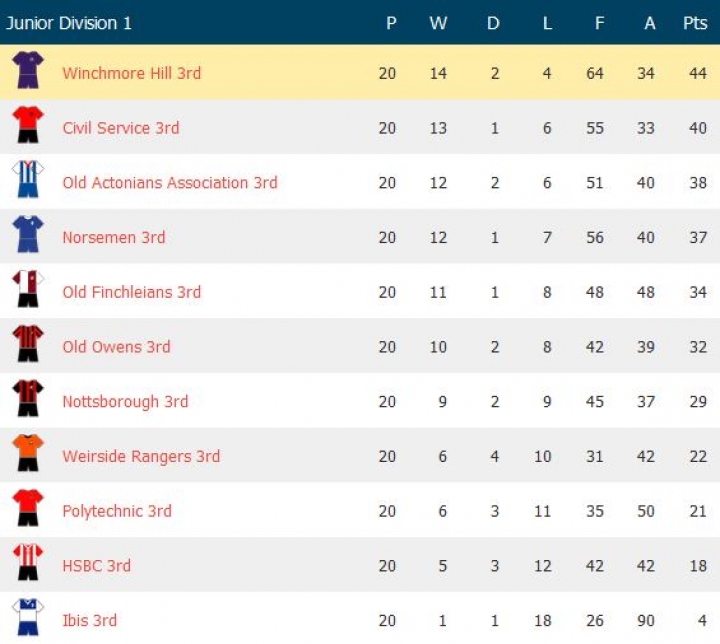Click HSBC 3rd red striped kit icon
720x644 pixels.
[27, 564]
